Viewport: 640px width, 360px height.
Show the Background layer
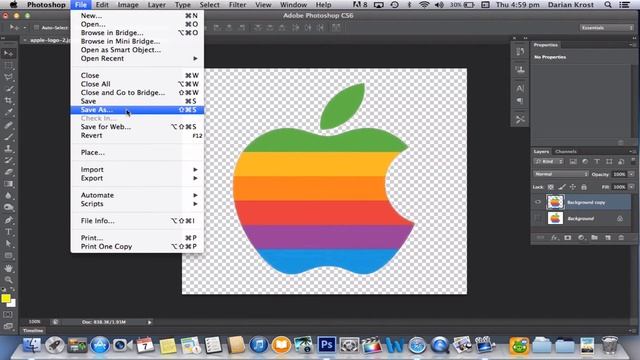point(538,218)
